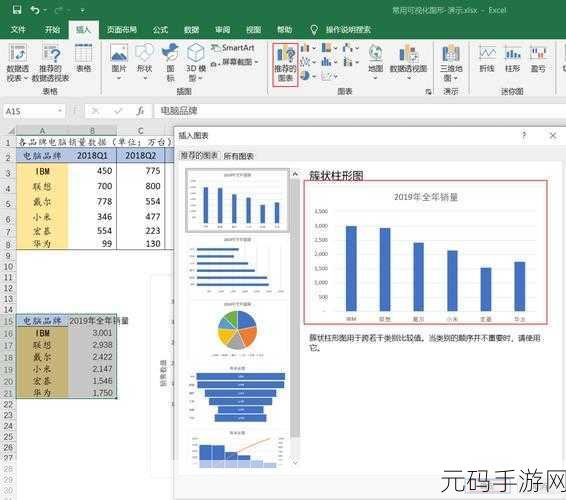Expand the Pictures (图片) dropdown arrow

[119, 78]
